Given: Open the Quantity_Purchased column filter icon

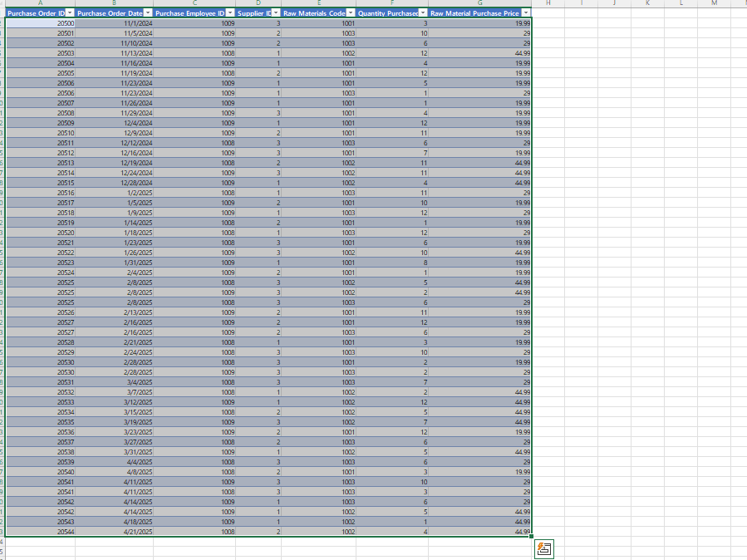Looking at the screenshot, I should 423,13.
